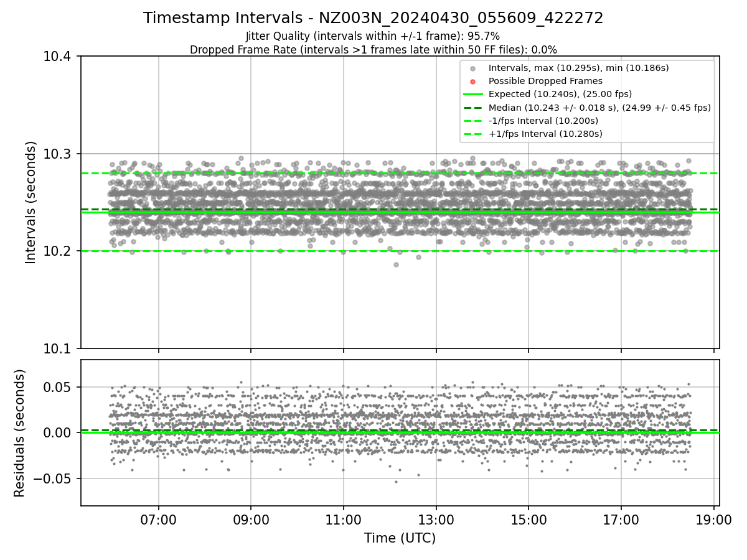
Task: Click the legend entry 'Expected (10.240s), (25.00 fps)'
Action: (x=560, y=94)
